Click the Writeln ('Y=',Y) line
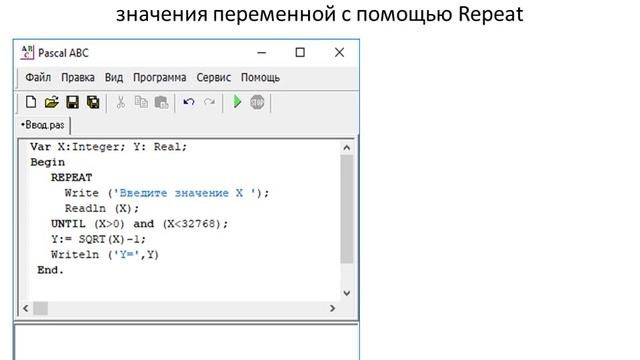Image resolution: width=640 pixels, height=360 pixels. tap(105, 255)
